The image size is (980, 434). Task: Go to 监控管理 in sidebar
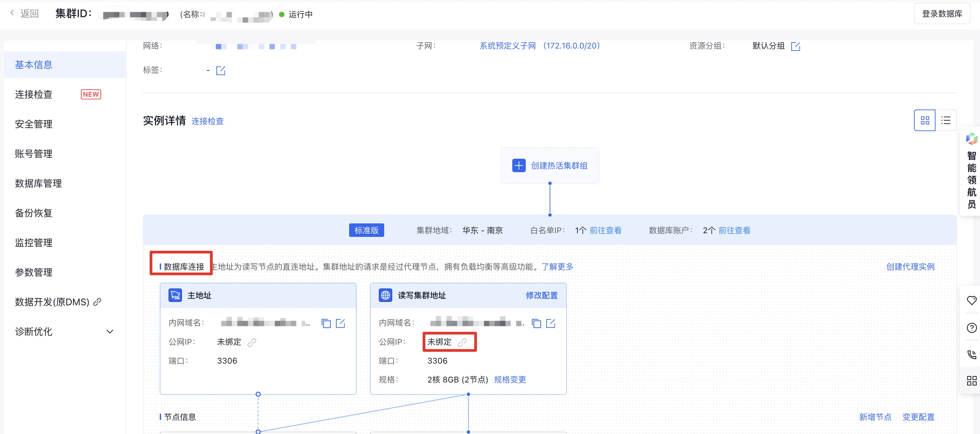coord(33,243)
